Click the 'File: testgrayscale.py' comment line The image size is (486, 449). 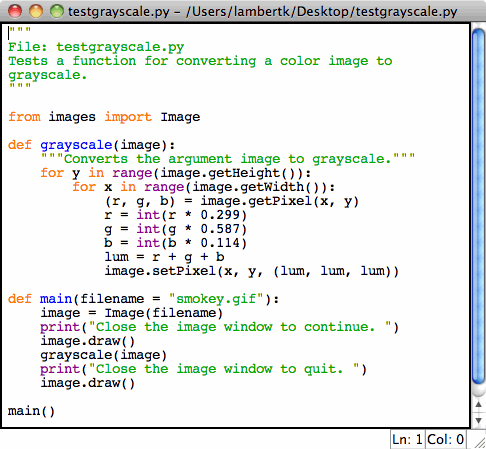96,47
